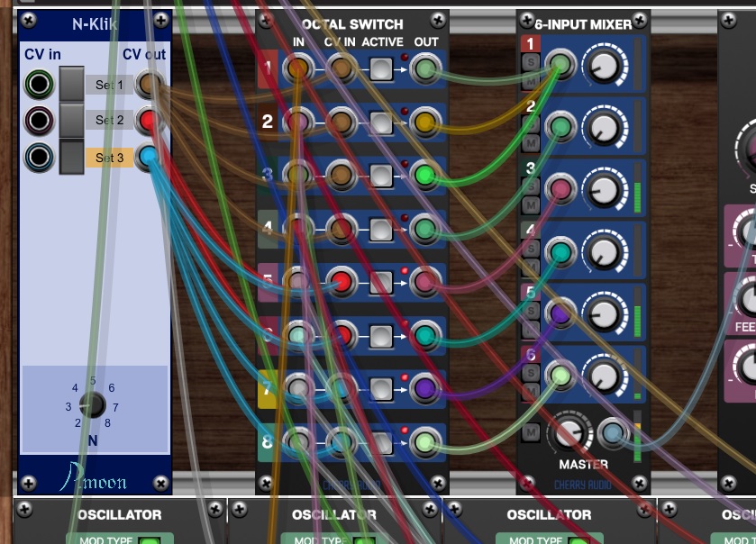Click the mixer master output jack
756x544 pixels.
pyautogui.click(x=612, y=433)
